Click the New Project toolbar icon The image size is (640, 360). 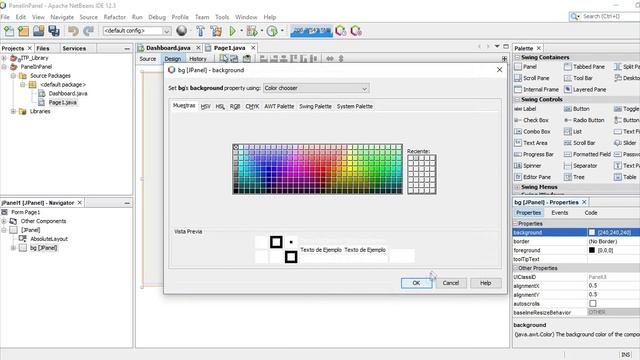point(23,31)
